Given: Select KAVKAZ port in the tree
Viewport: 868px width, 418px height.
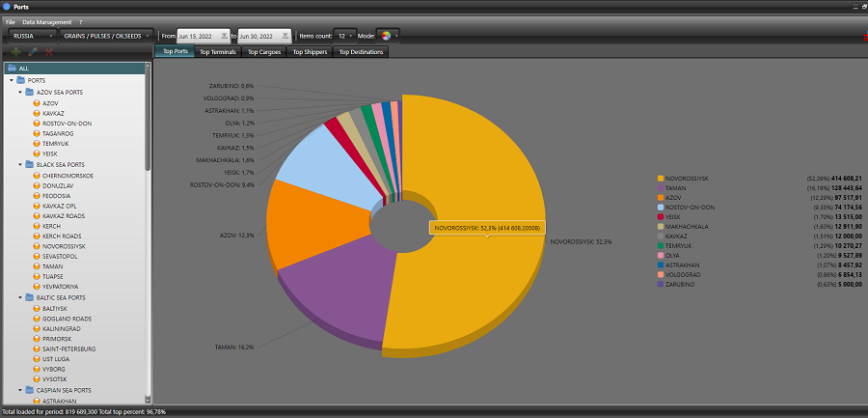Looking at the screenshot, I should tap(53, 113).
